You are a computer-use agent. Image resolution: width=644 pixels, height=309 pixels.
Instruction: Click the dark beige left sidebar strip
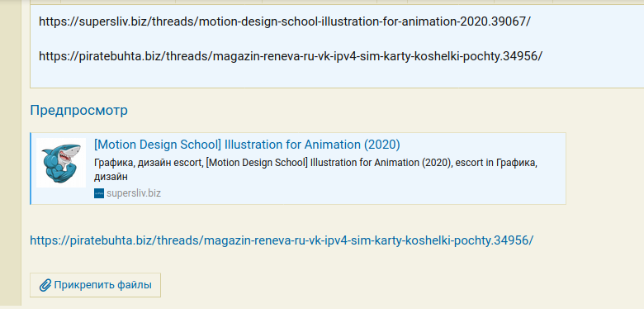point(11,152)
